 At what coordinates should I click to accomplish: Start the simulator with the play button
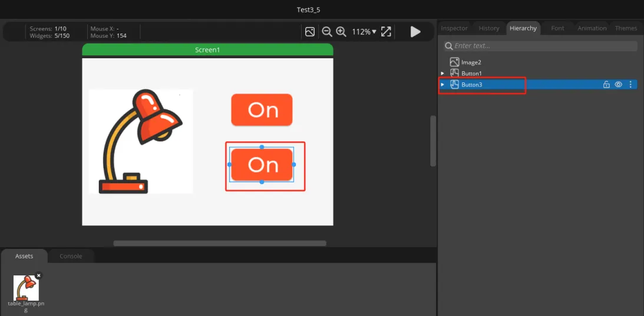tap(415, 32)
